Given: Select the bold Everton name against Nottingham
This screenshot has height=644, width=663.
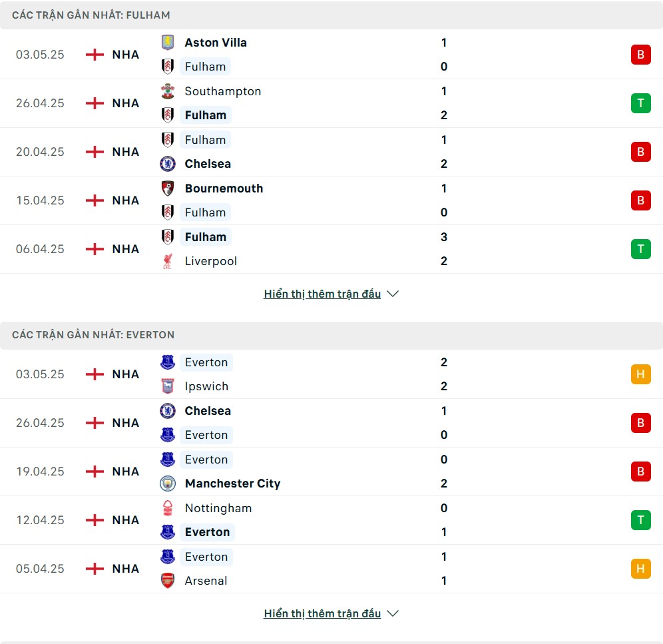Looking at the screenshot, I should (207, 532).
